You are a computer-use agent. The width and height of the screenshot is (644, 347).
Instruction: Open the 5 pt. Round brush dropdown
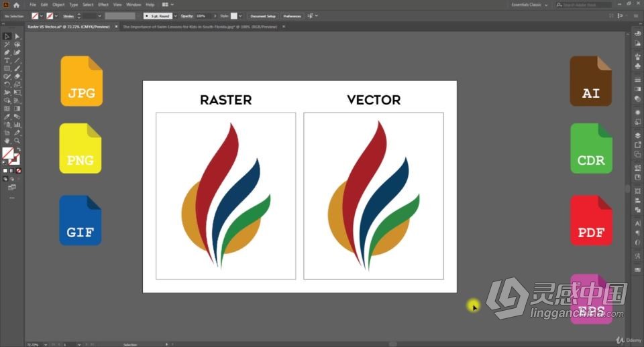click(x=175, y=16)
